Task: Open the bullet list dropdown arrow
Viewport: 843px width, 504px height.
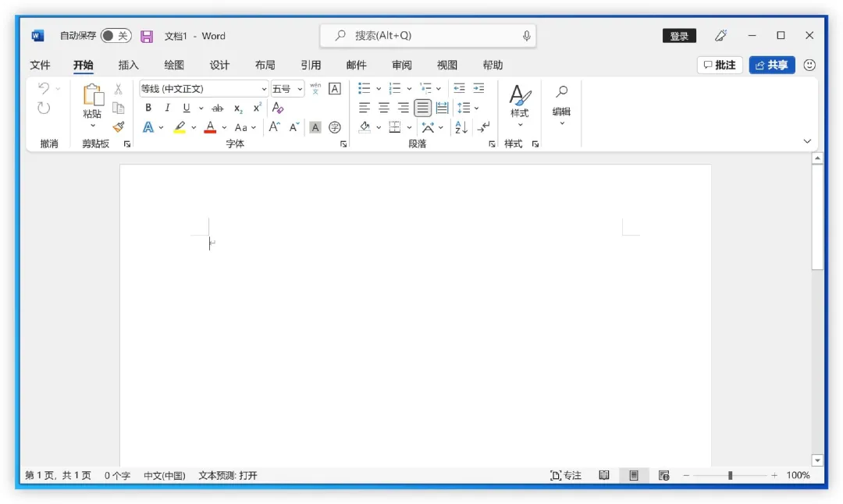Action: (x=379, y=89)
